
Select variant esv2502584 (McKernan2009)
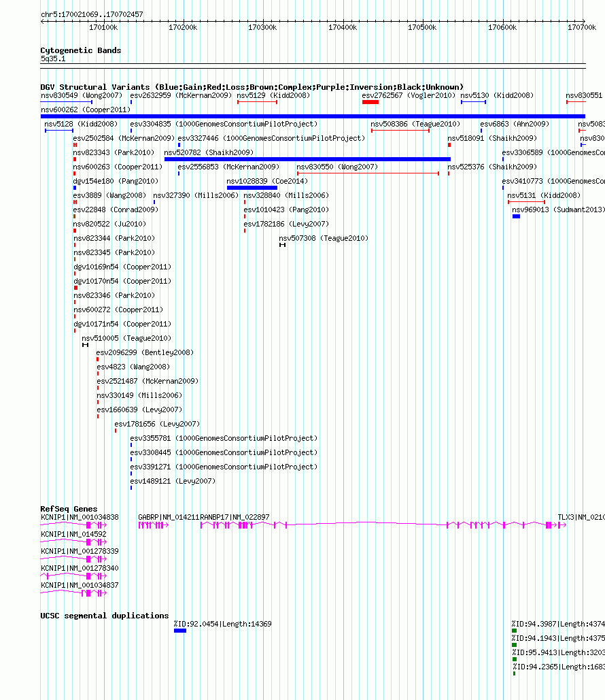[124, 138]
